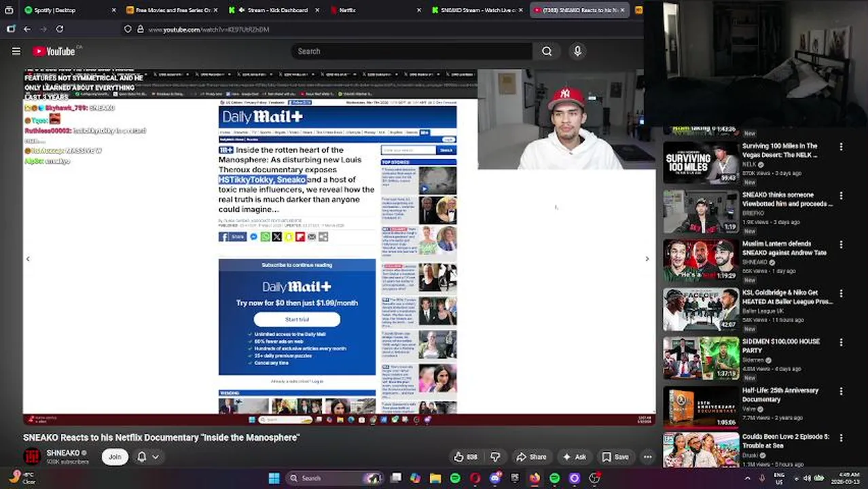Open SIDEMEN $100,000 HOUSE PARTY thumbnail
This screenshot has height=489, width=868.
(701, 358)
